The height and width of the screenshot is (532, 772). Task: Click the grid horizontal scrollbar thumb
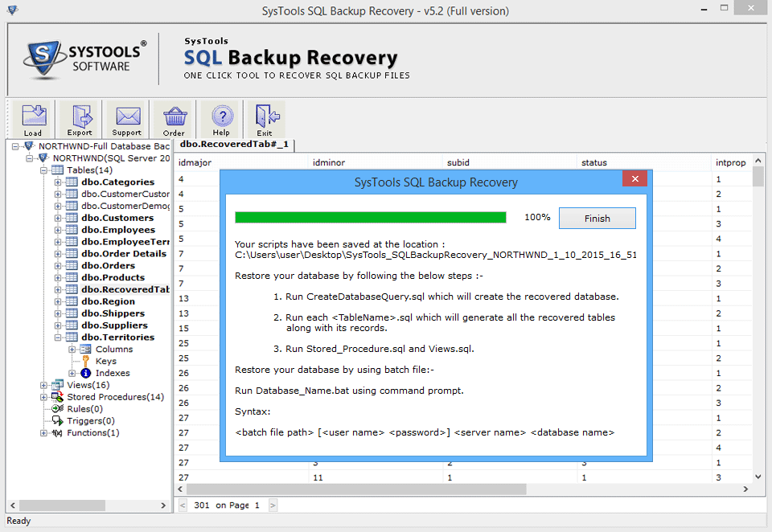pyautogui.click(x=356, y=489)
